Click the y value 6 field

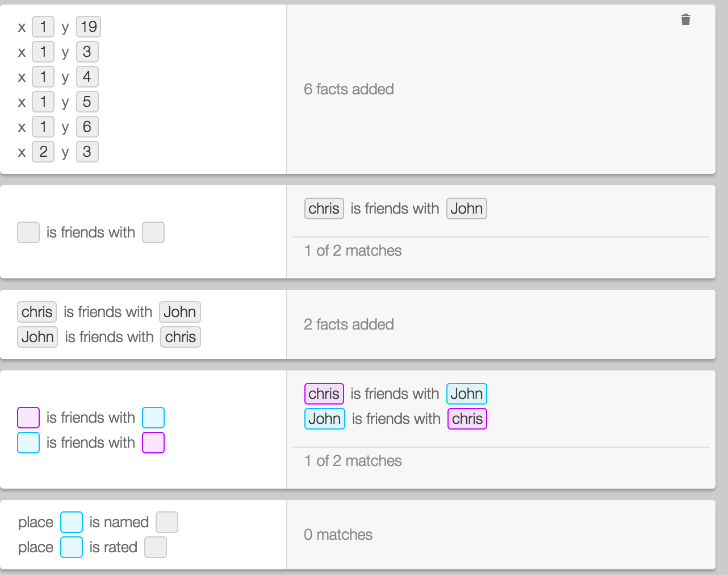(x=87, y=127)
